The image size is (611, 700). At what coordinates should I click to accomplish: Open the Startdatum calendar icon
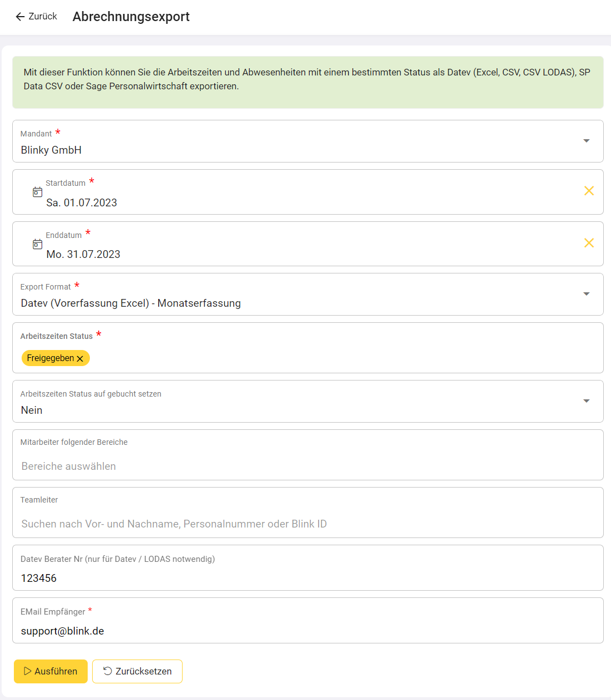pyautogui.click(x=38, y=192)
